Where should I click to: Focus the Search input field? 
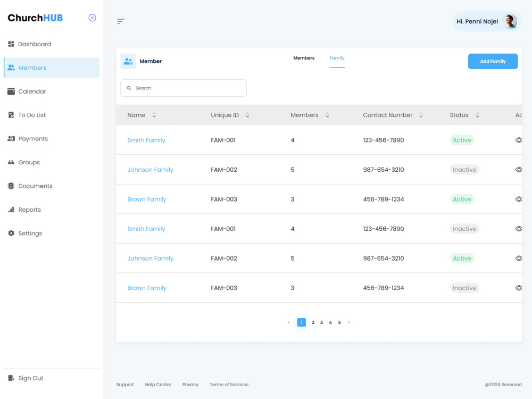point(184,88)
